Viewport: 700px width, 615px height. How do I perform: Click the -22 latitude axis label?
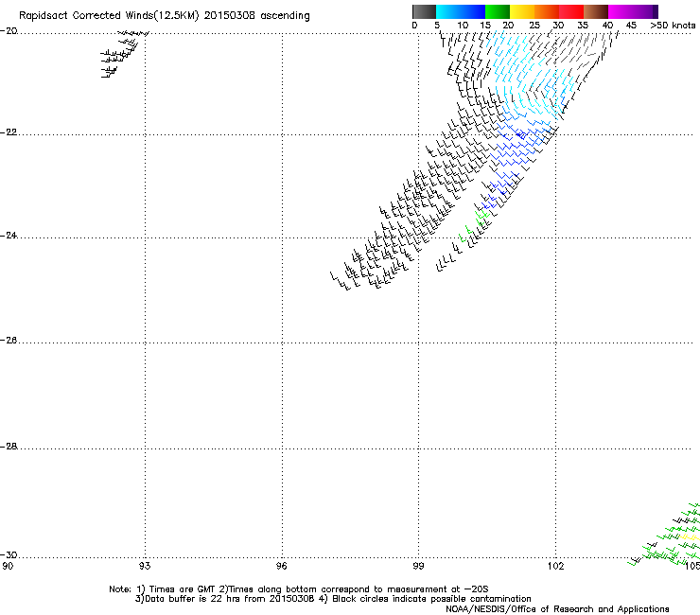pos(9,132)
